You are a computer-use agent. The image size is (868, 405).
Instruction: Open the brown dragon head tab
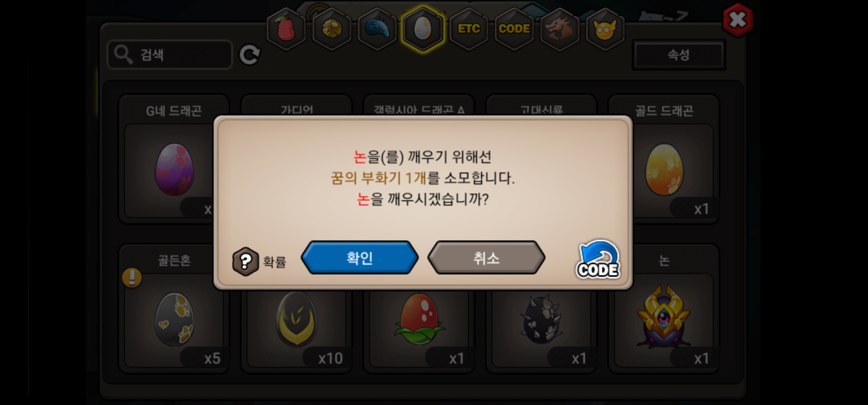click(x=560, y=29)
